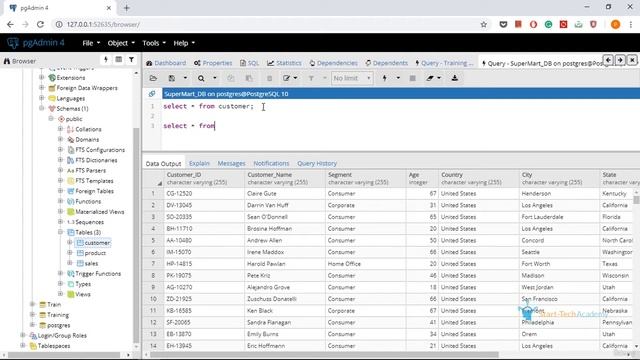The width and height of the screenshot is (640, 360).
Task: Reload the browser page
Action: (40, 24)
